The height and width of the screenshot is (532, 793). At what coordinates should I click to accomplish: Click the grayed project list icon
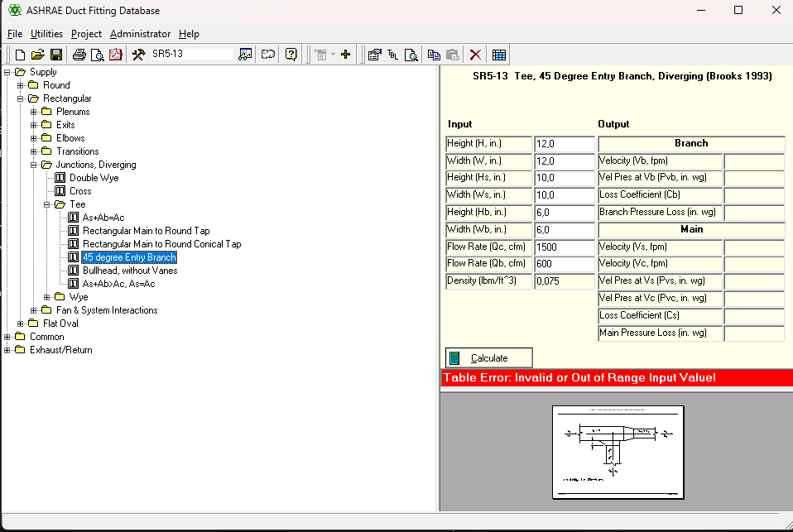point(320,55)
